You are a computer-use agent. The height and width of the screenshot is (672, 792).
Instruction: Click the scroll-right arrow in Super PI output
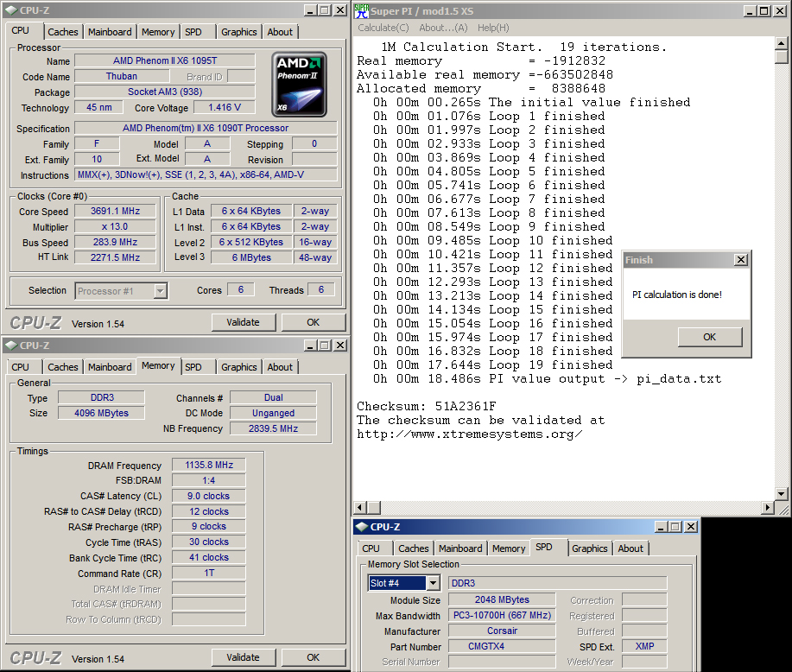point(768,508)
